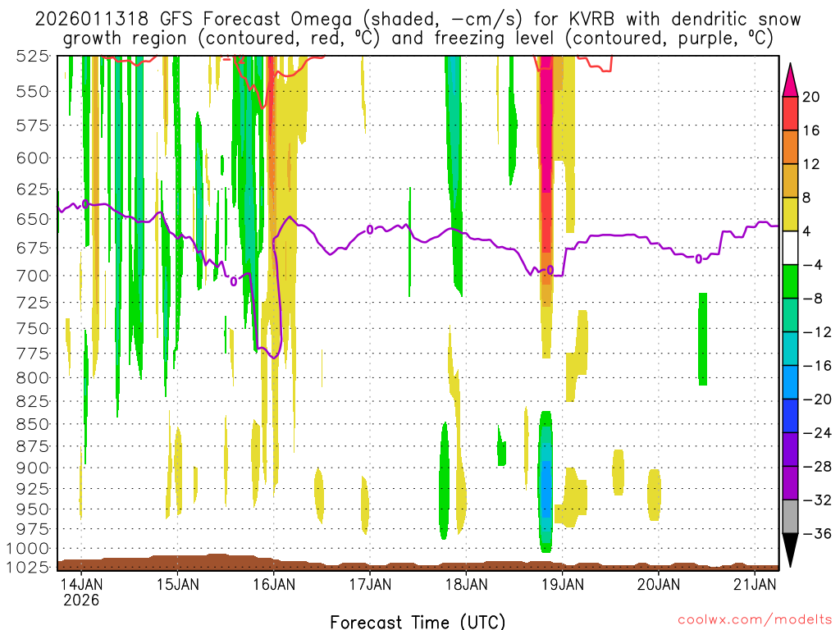Click the red color swatch for 16 to 20

tap(790, 113)
